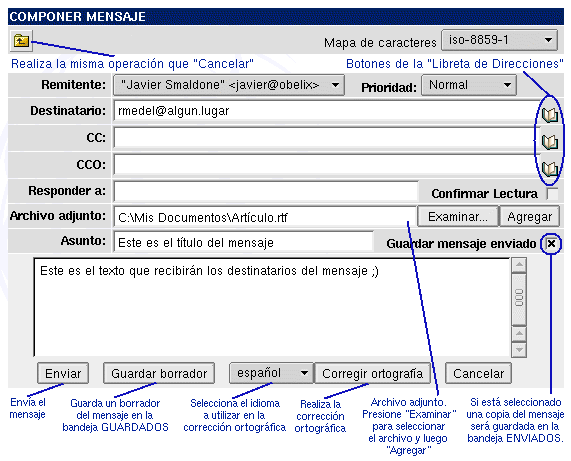Open the Prioridad Normal dropdown

click(469, 85)
